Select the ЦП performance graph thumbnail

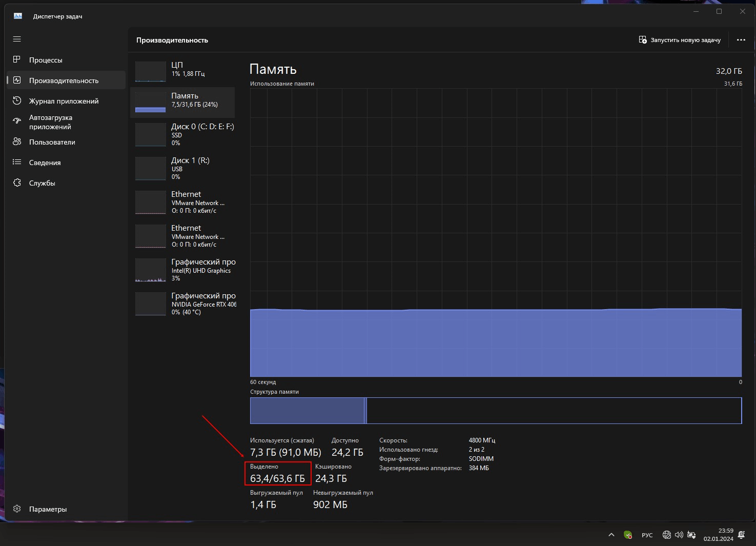pyautogui.click(x=150, y=71)
